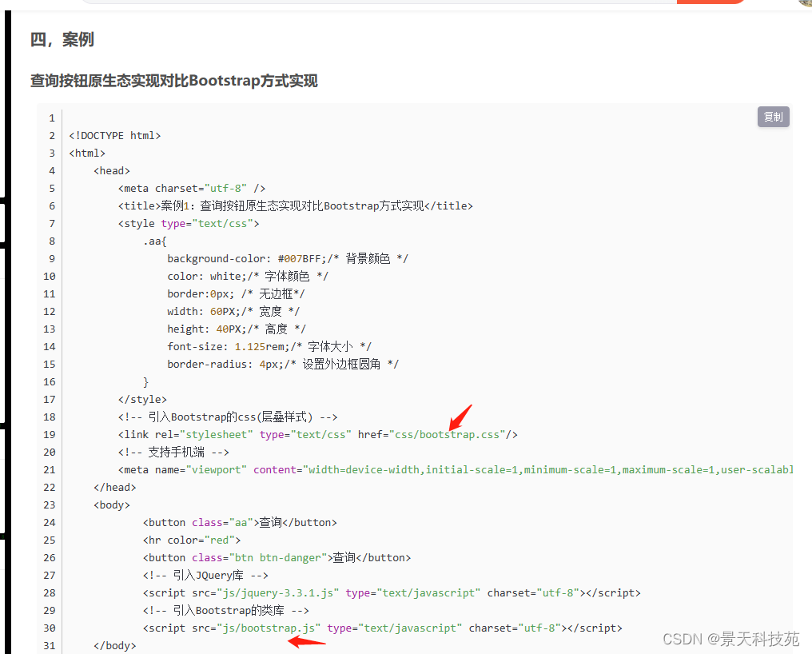
Task: Click the <style type="text/css"> line
Action: [x=189, y=224]
